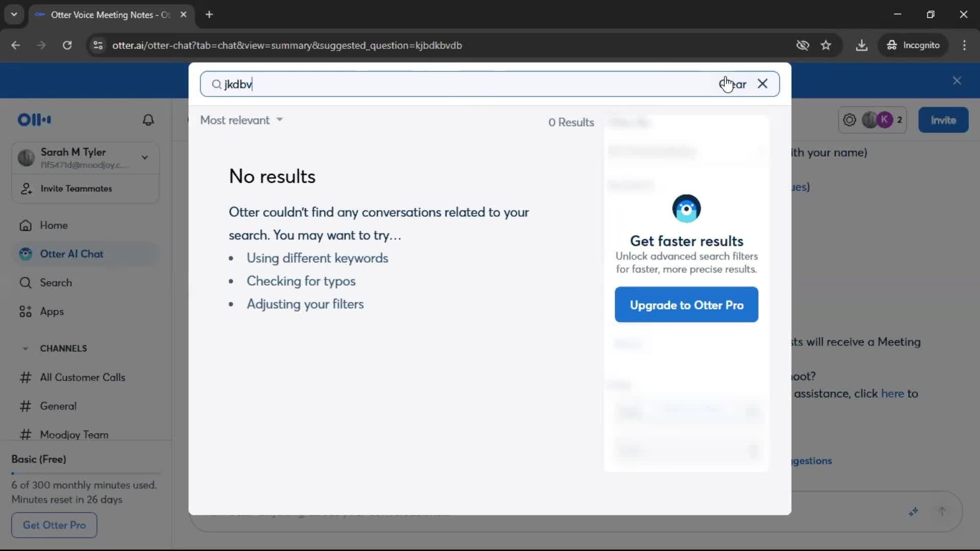Click the Get Otter Pro button
Viewport: 980px width, 551px height.
coord(54,525)
